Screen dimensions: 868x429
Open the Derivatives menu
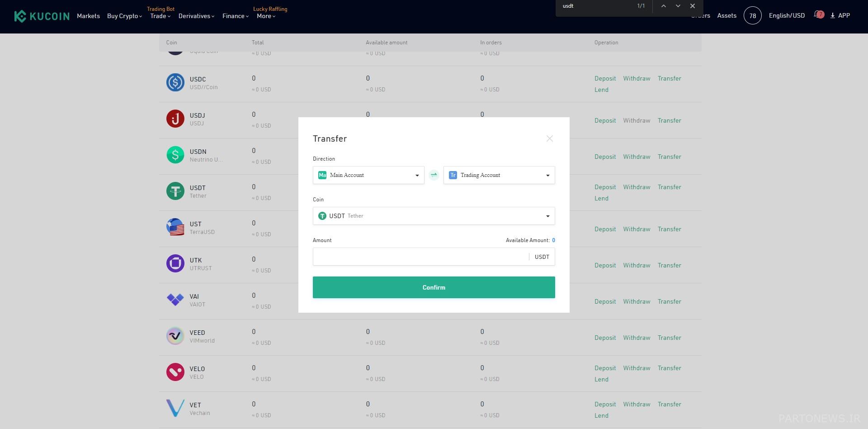click(x=196, y=16)
